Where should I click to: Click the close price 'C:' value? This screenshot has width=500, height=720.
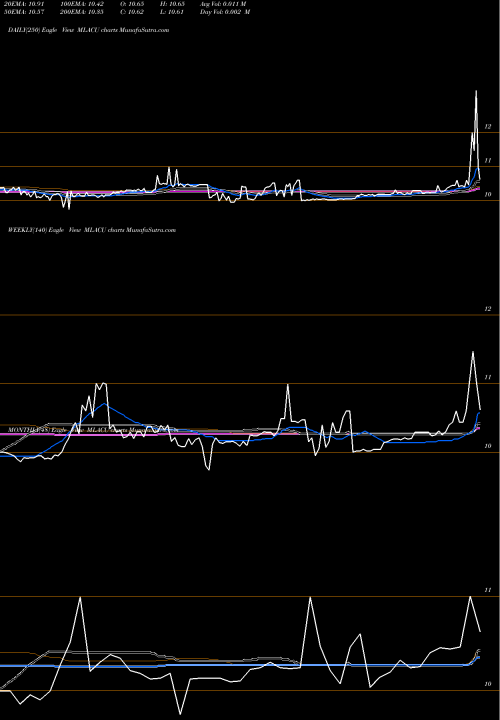[132, 12]
